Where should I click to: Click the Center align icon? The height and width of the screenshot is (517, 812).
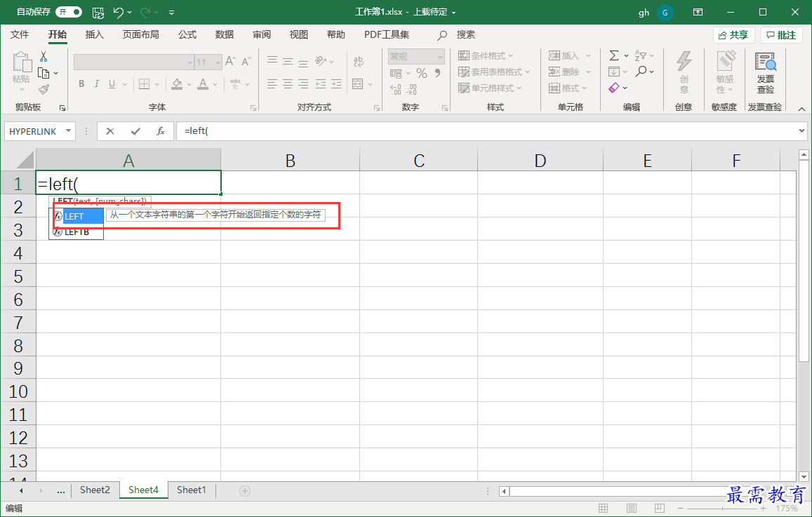[288, 84]
